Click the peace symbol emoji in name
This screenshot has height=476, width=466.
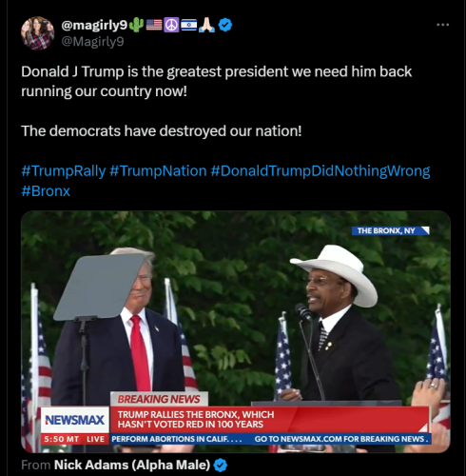click(x=171, y=25)
